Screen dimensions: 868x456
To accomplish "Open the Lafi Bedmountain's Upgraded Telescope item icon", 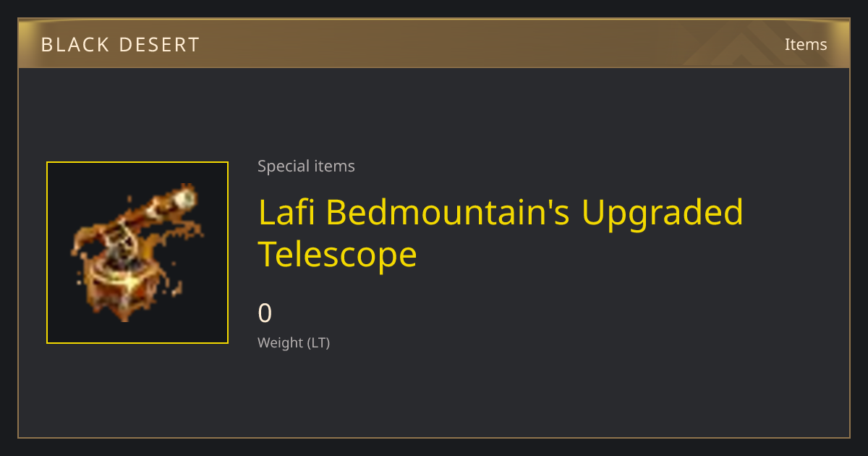I will point(137,253).
